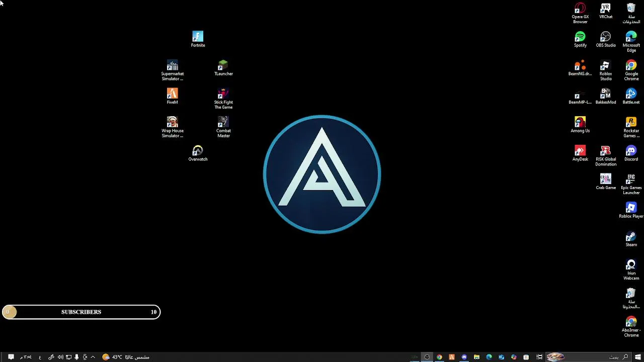Open Steam desktop shortcut
Screen dimensions: 644x362
tap(631, 239)
